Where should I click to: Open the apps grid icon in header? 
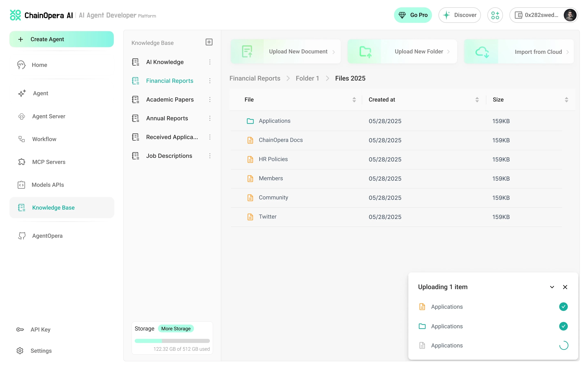coord(495,15)
